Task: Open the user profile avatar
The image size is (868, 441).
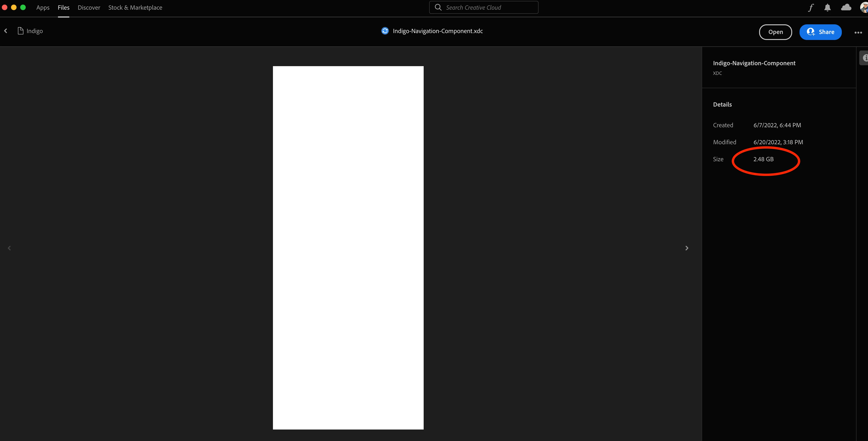Action: 864,7
